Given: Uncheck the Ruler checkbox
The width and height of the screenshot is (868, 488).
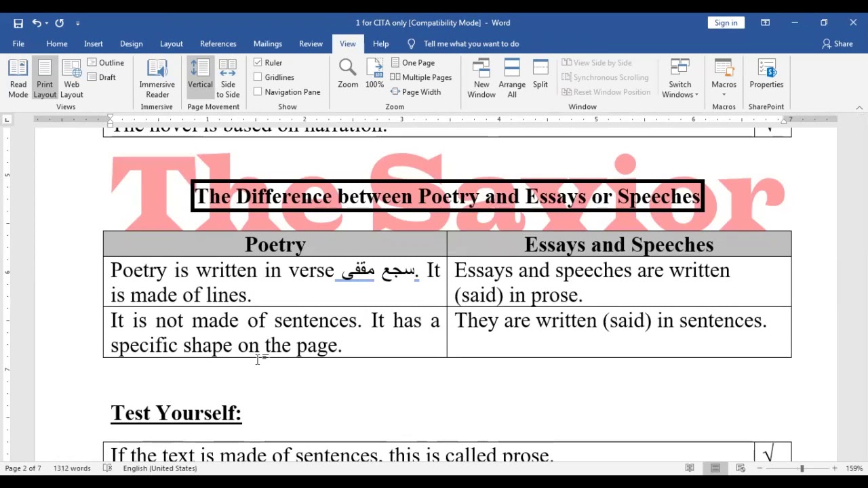Looking at the screenshot, I should tap(258, 62).
